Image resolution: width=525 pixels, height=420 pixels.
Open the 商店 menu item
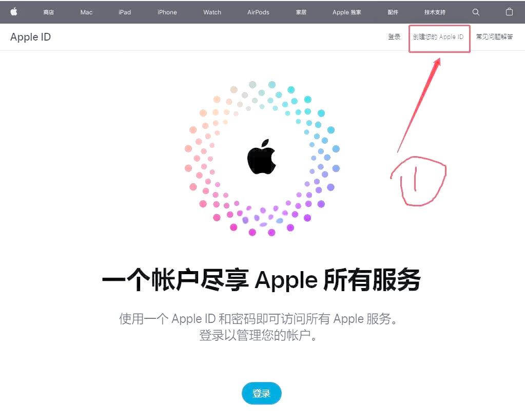49,12
